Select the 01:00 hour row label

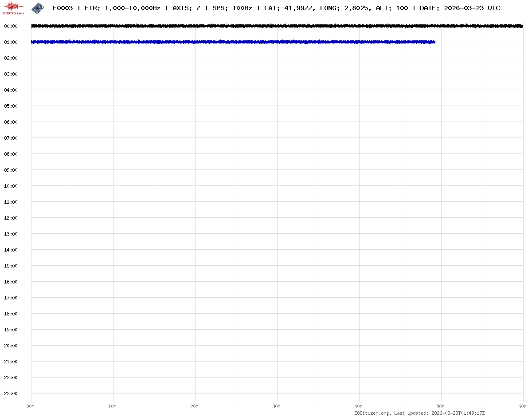click(11, 42)
